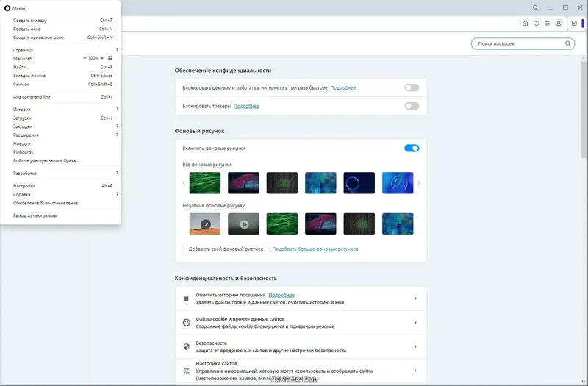Select green grass wallpaper in Все фоновые рисунки
The image size is (588, 386).
tap(205, 183)
